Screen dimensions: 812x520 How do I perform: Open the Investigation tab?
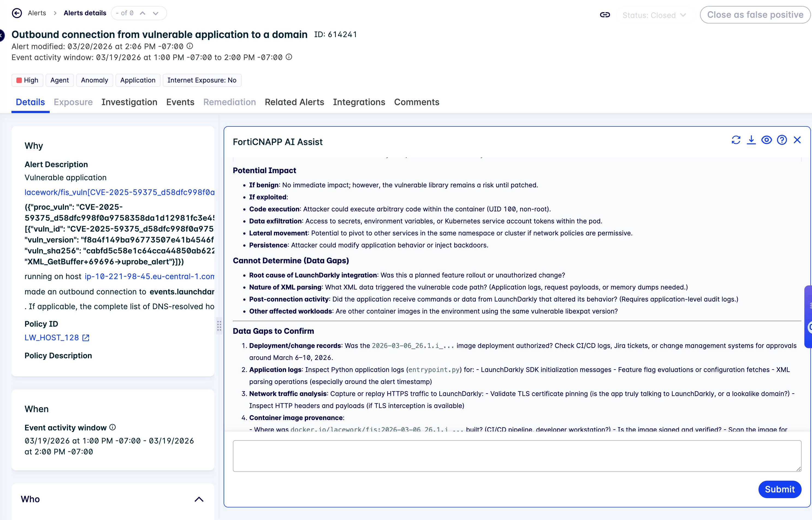click(x=129, y=102)
